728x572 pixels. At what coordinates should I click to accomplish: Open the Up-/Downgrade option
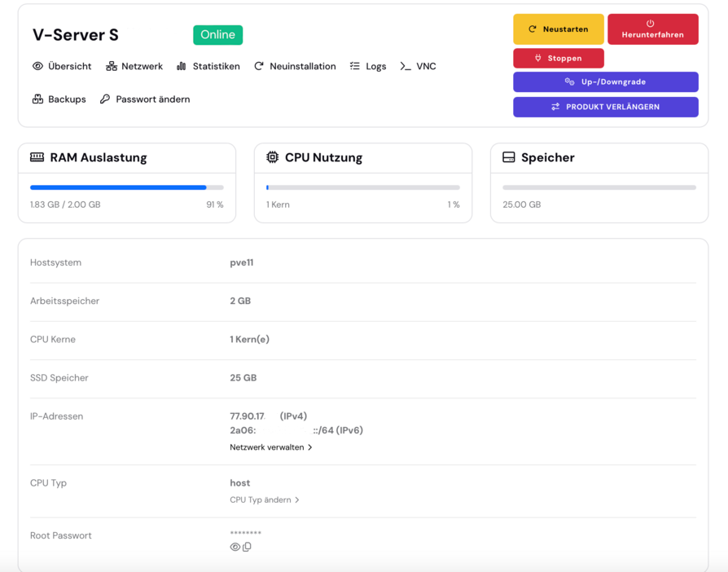(x=605, y=82)
